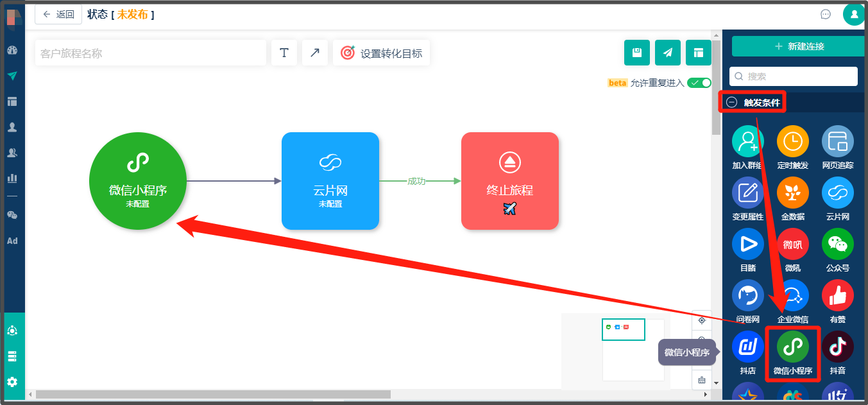Open the bar-chart analytics icon in the sidebar

coord(12,178)
